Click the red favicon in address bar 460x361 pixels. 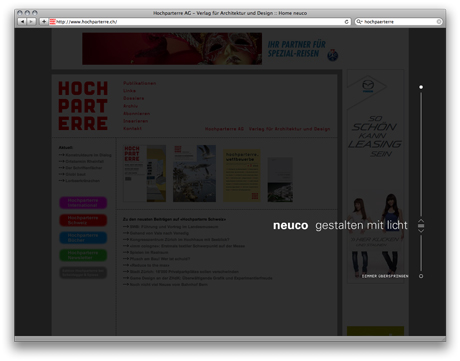pyautogui.click(x=52, y=22)
